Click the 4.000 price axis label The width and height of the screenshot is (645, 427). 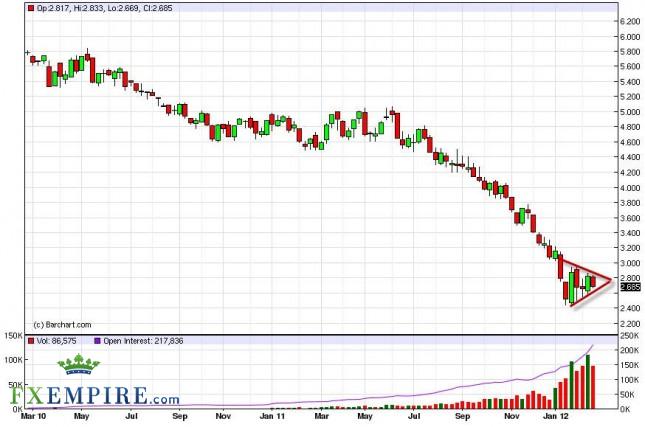(x=630, y=188)
